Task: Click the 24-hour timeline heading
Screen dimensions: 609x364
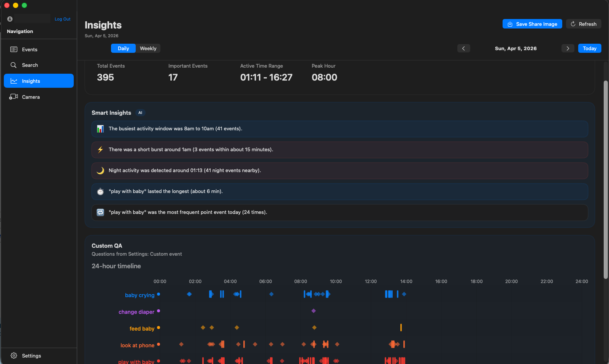Action: click(116, 266)
